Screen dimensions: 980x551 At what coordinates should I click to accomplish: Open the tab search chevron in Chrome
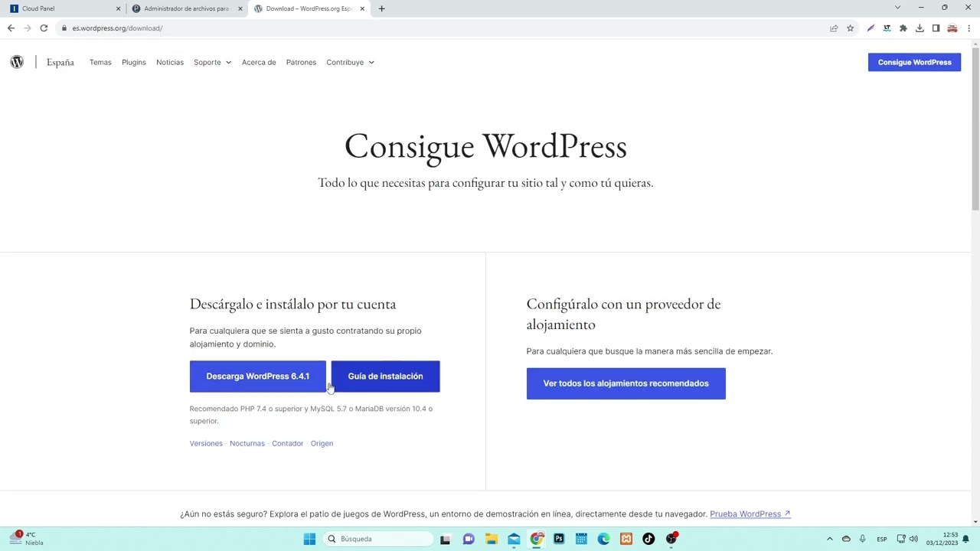(x=897, y=8)
